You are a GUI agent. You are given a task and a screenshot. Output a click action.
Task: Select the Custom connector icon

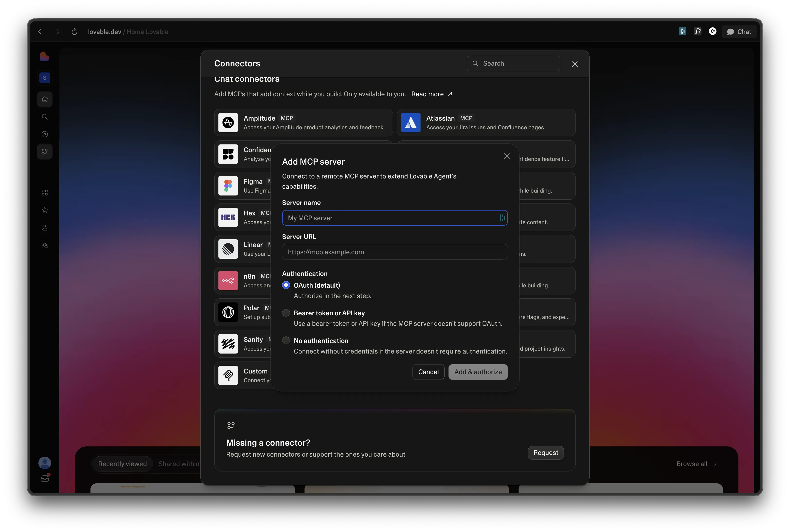coord(228,375)
